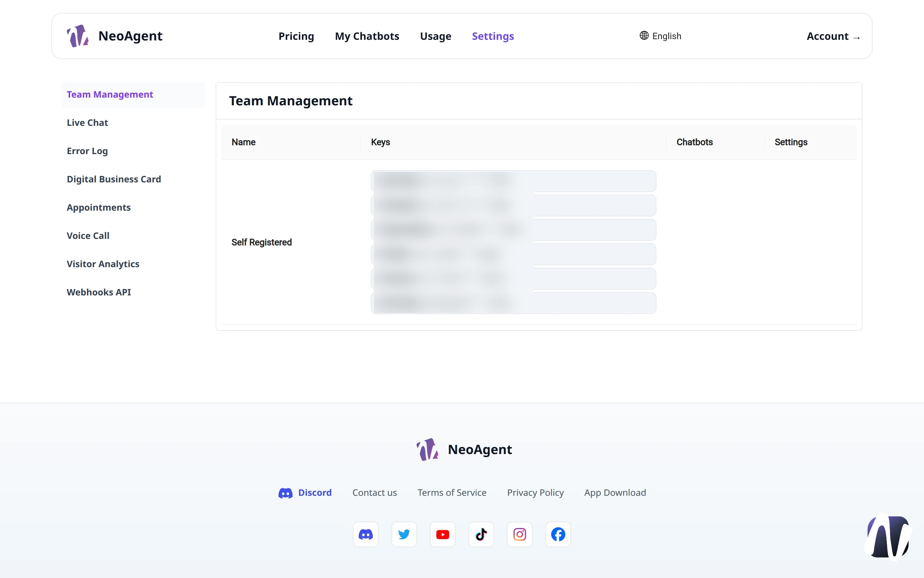Open the Account link
This screenshot has width=924, height=578.
[833, 36]
